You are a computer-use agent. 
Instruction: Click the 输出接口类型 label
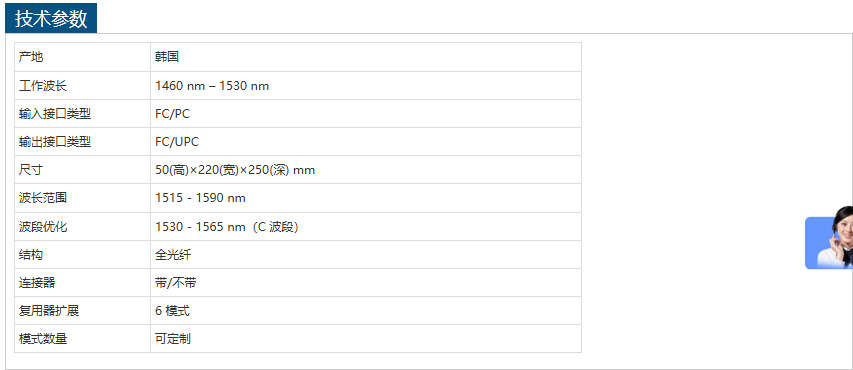[x=55, y=142]
